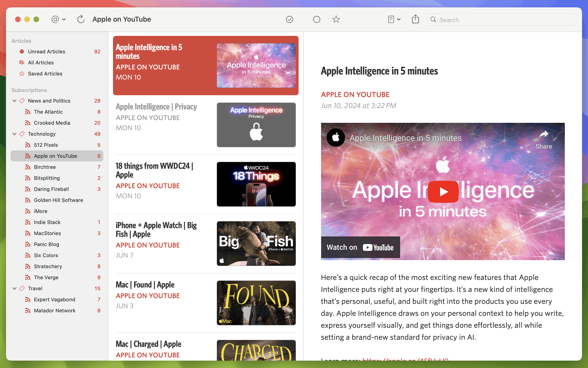Click the Big Fish thumbnail
The height and width of the screenshot is (368, 588).
256,244
